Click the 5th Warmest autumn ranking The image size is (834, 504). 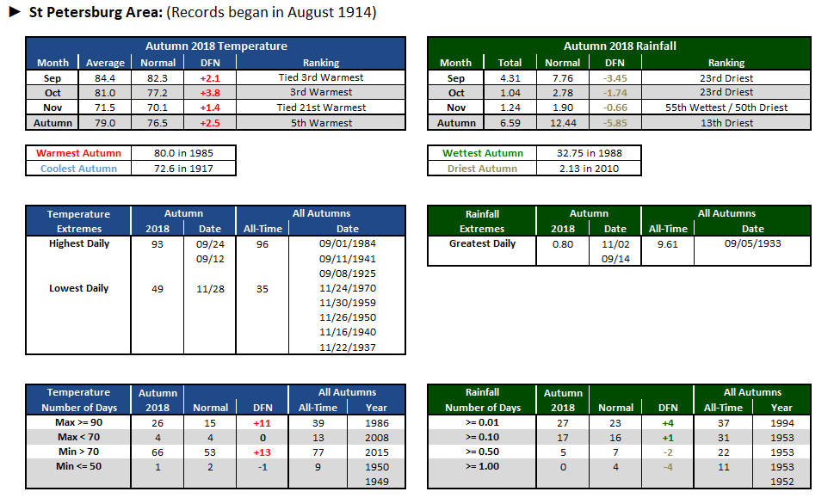click(321, 123)
